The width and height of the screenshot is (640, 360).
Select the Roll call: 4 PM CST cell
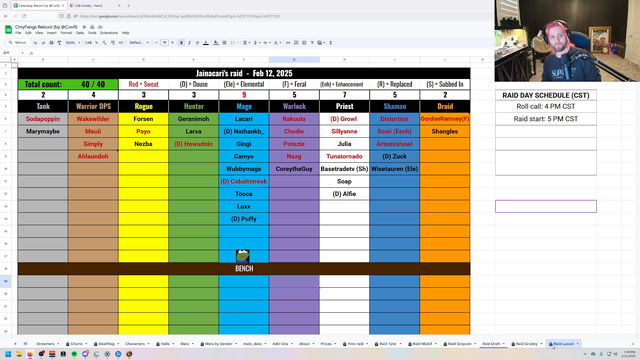pos(546,107)
